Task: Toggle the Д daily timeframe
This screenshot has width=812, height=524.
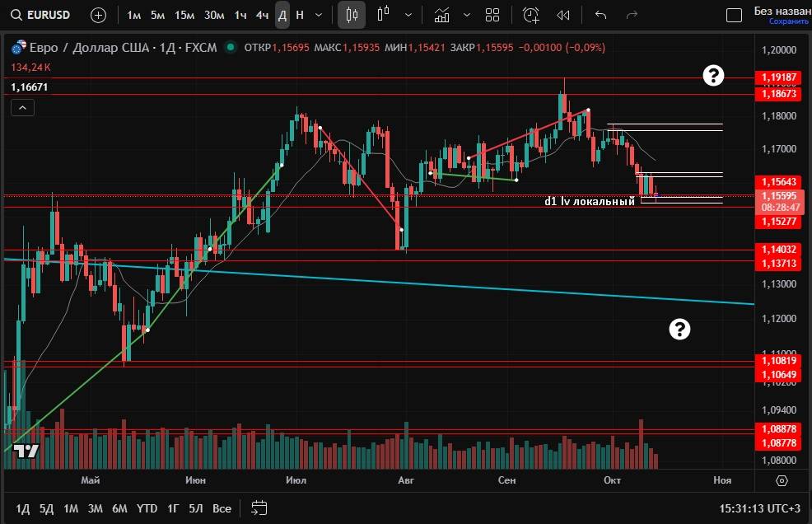Action: [282, 15]
